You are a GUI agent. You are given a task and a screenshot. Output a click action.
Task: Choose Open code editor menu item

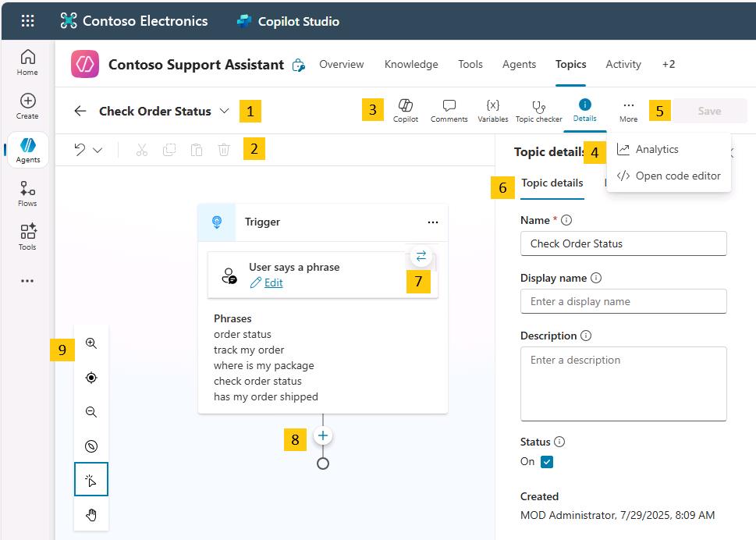(x=669, y=176)
